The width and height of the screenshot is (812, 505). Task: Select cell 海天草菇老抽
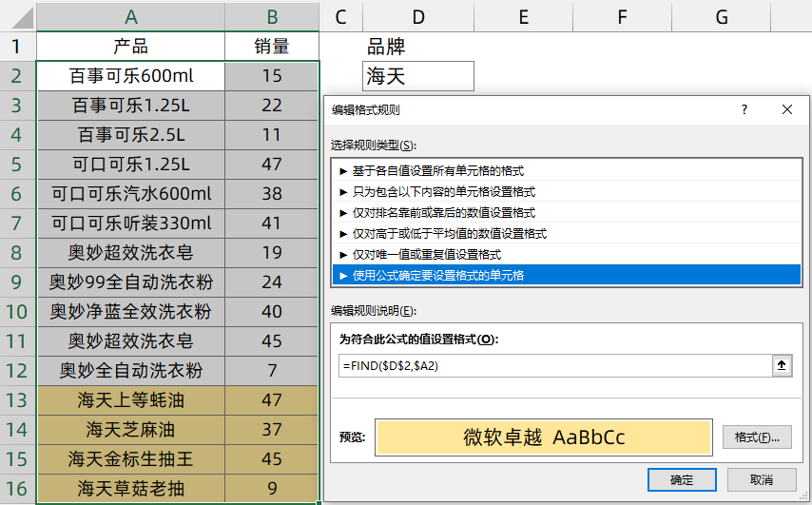(x=130, y=489)
